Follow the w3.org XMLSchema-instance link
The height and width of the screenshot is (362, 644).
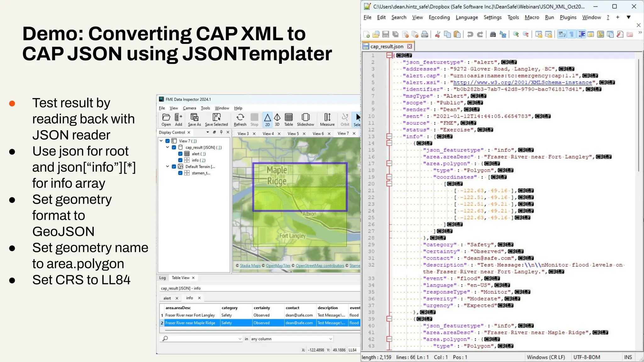click(523, 82)
